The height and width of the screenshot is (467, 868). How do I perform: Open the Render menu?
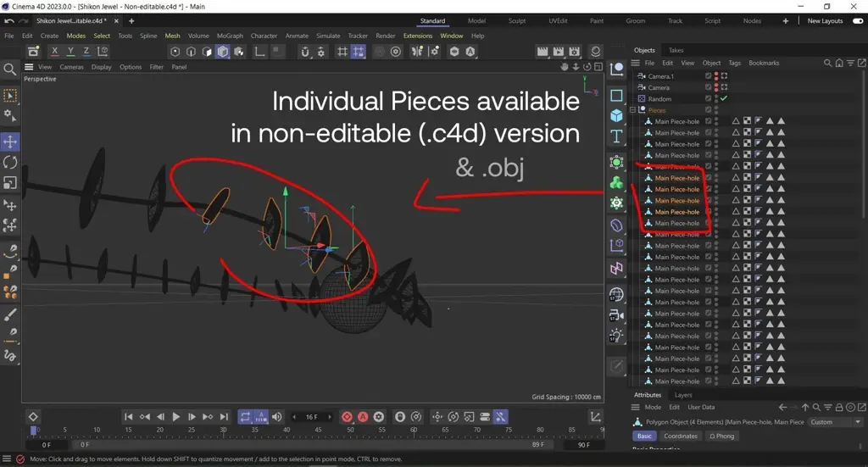coord(386,36)
